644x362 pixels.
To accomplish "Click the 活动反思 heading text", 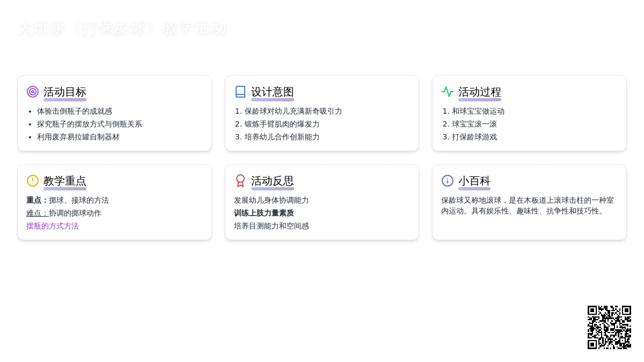I will click(272, 181).
